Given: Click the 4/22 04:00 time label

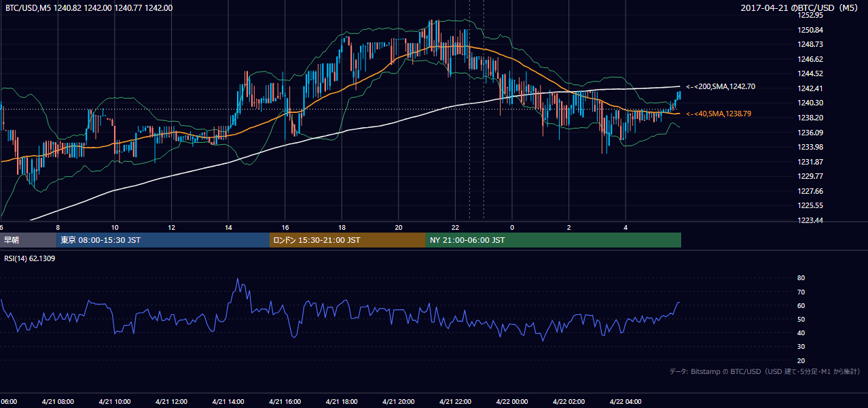Looking at the screenshot, I should (x=625, y=402).
